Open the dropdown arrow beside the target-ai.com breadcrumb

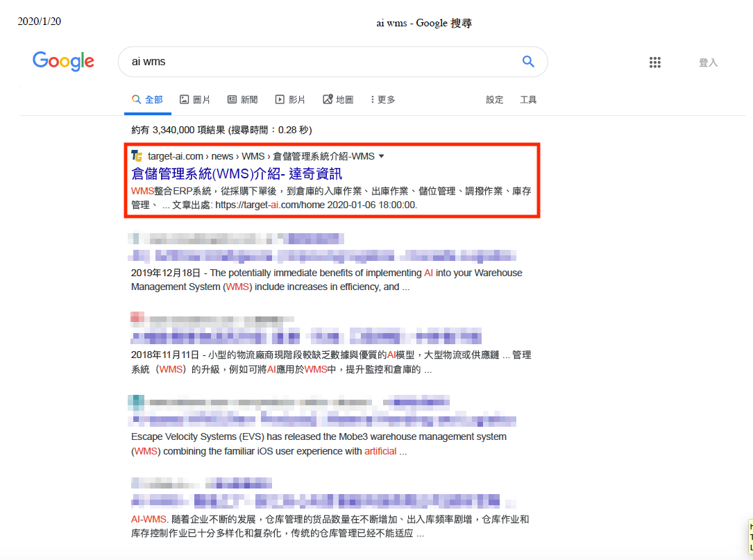point(381,156)
